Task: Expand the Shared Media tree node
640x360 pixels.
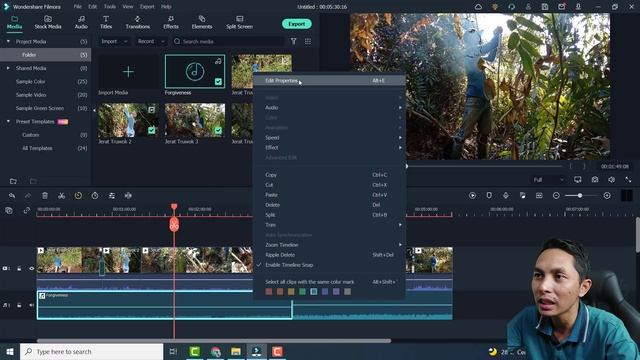Action: click(8, 68)
